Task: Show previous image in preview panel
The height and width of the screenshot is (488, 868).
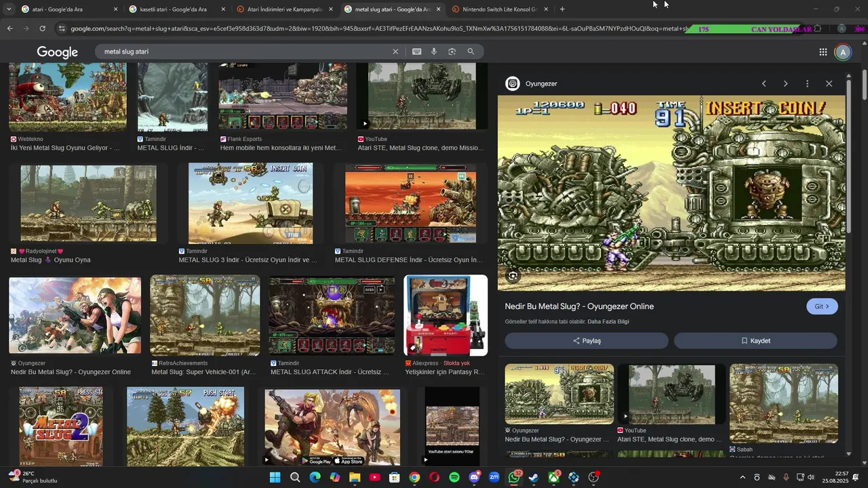Action: 764,83
